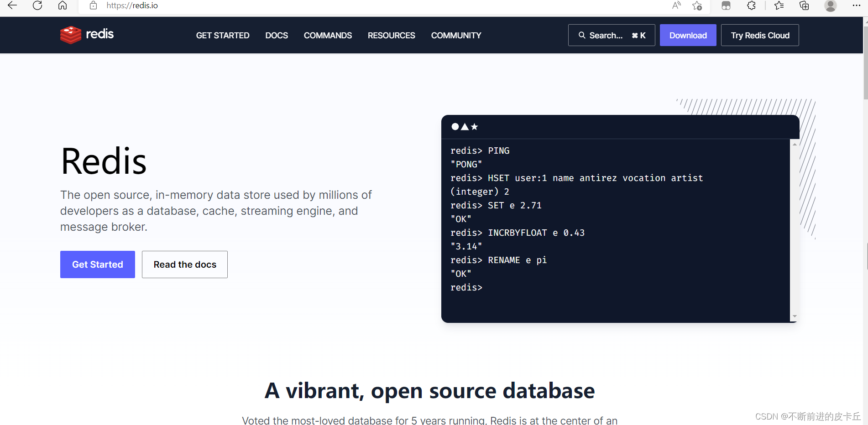The width and height of the screenshot is (868, 425).
Task: Open COMMUNITY menu item
Action: (x=456, y=36)
